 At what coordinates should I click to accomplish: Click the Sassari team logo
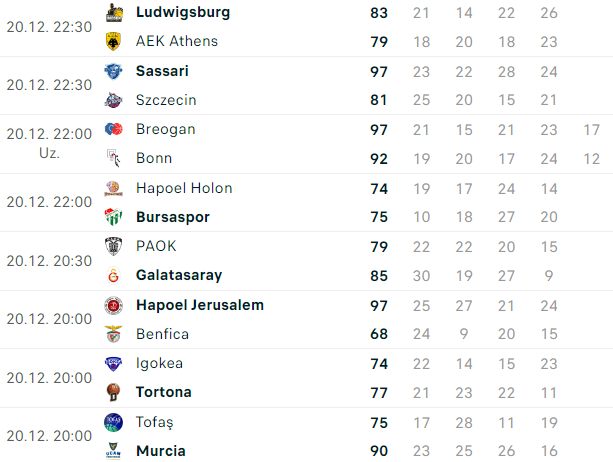113,71
